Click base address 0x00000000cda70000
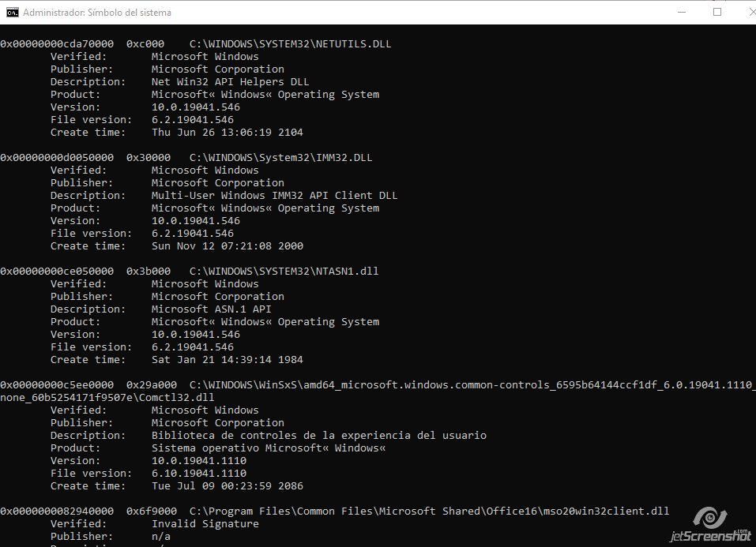 (57, 44)
